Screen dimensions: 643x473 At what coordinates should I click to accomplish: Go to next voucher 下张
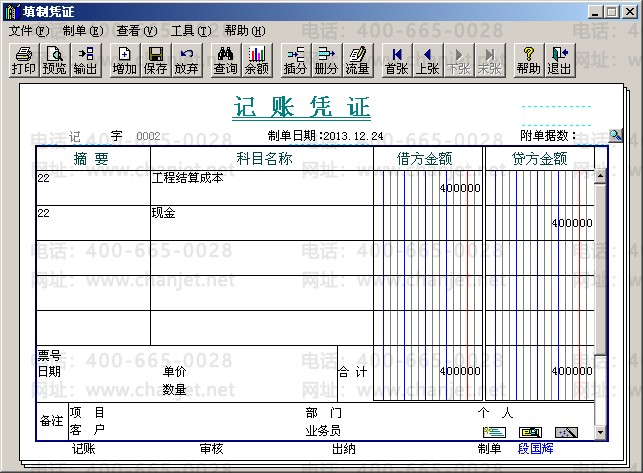[459, 60]
